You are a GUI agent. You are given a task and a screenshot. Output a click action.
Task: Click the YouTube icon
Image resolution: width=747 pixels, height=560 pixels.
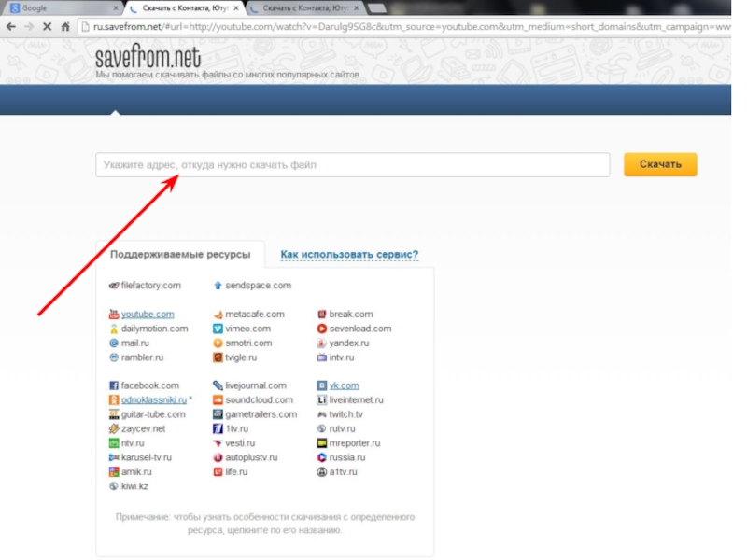click(x=113, y=314)
